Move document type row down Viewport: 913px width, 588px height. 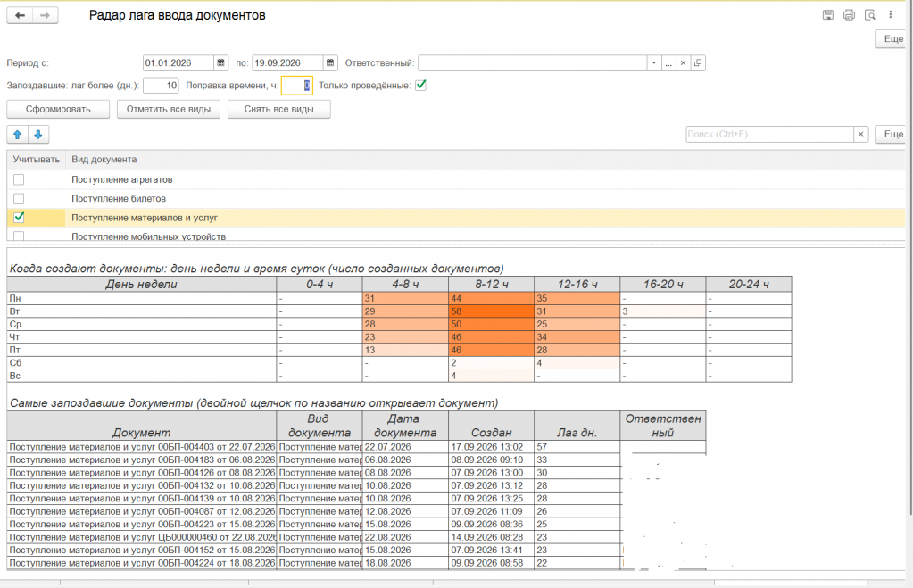(38, 135)
